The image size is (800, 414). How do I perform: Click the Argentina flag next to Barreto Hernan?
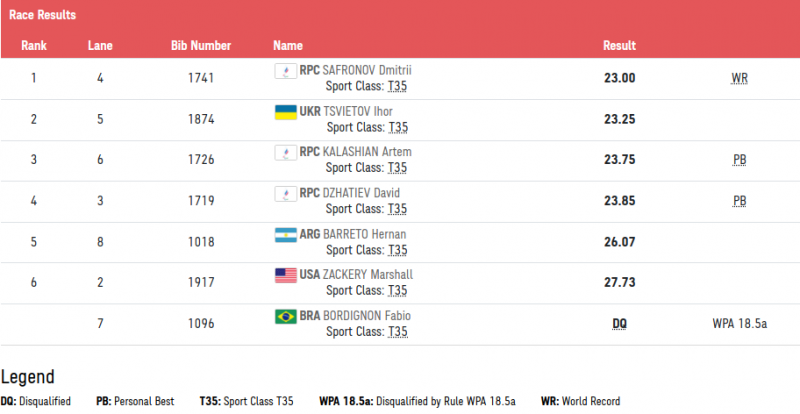285,234
